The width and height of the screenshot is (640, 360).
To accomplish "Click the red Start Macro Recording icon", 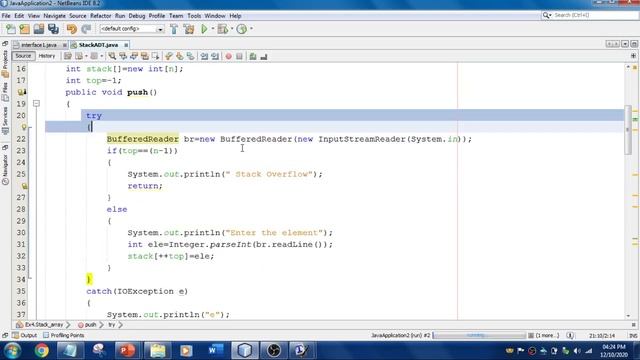I will [229, 56].
